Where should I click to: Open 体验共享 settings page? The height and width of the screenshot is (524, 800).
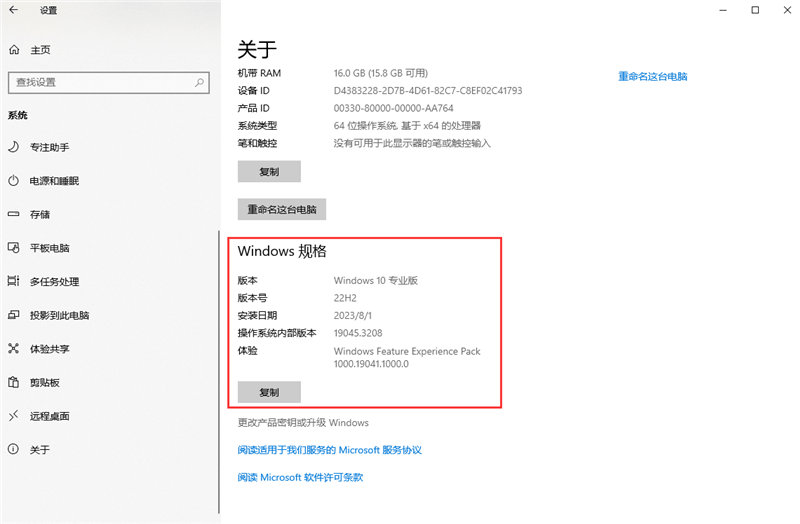click(x=49, y=349)
